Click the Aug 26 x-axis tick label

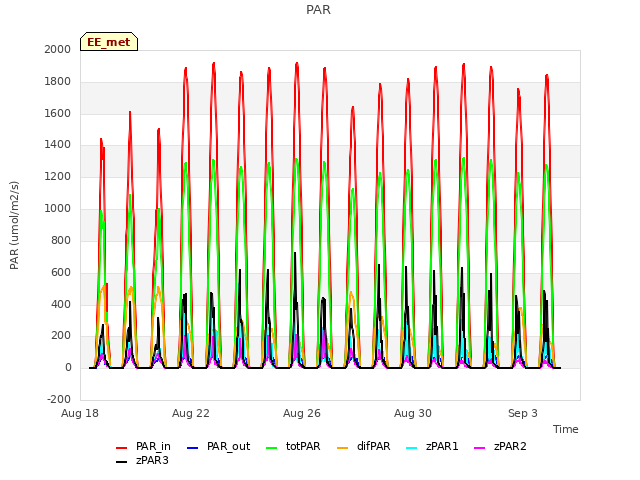(302, 413)
